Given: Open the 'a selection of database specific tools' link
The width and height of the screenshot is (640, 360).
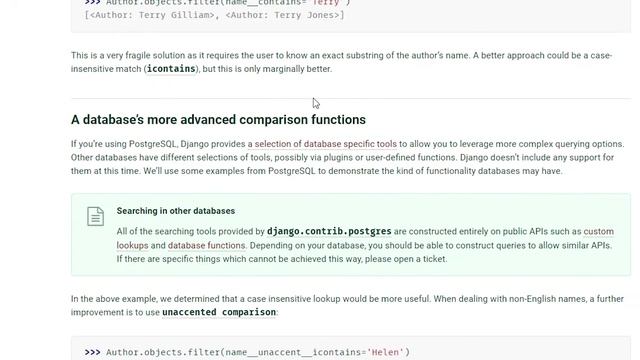Looking at the screenshot, I should (322, 144).
